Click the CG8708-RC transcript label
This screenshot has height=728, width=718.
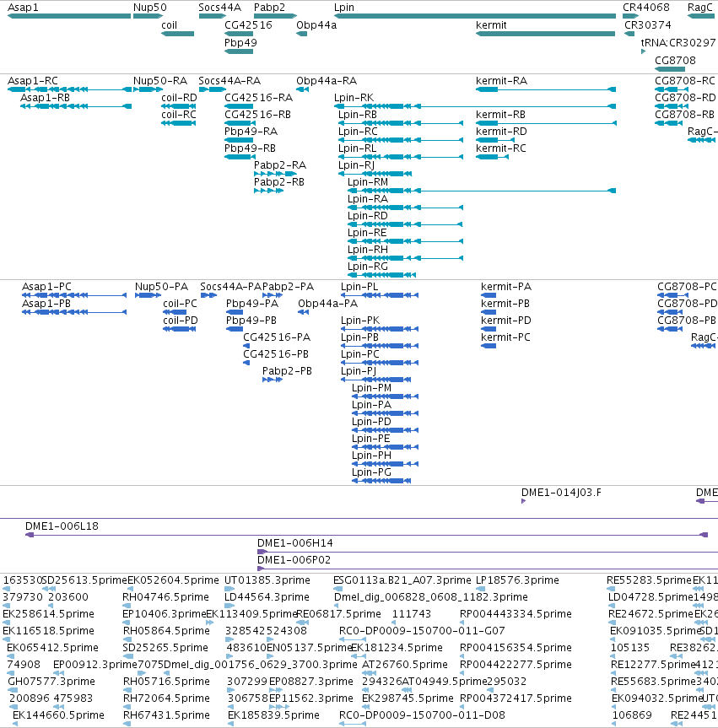pyautogui.click(x=685, y=81)
